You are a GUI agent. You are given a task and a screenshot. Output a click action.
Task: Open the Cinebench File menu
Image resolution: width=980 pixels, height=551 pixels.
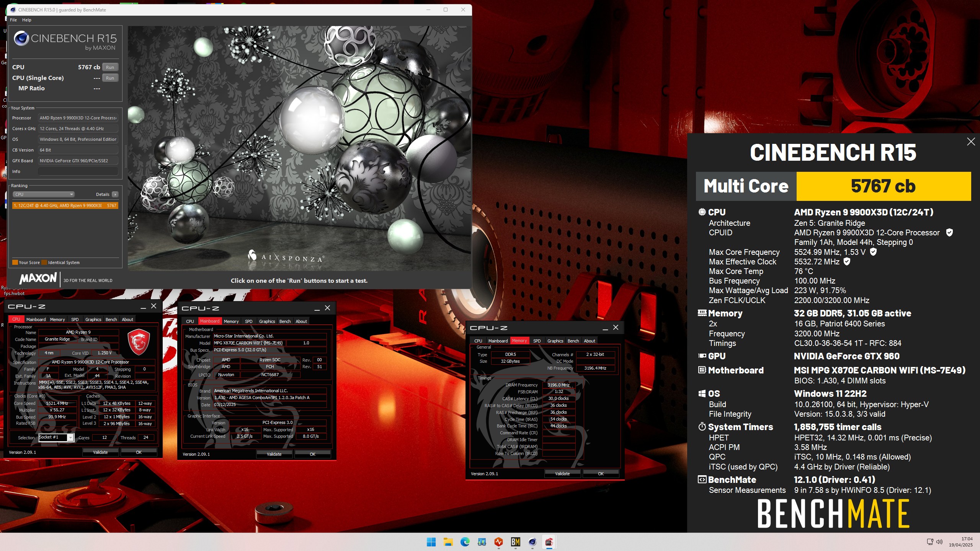point(13,20)
